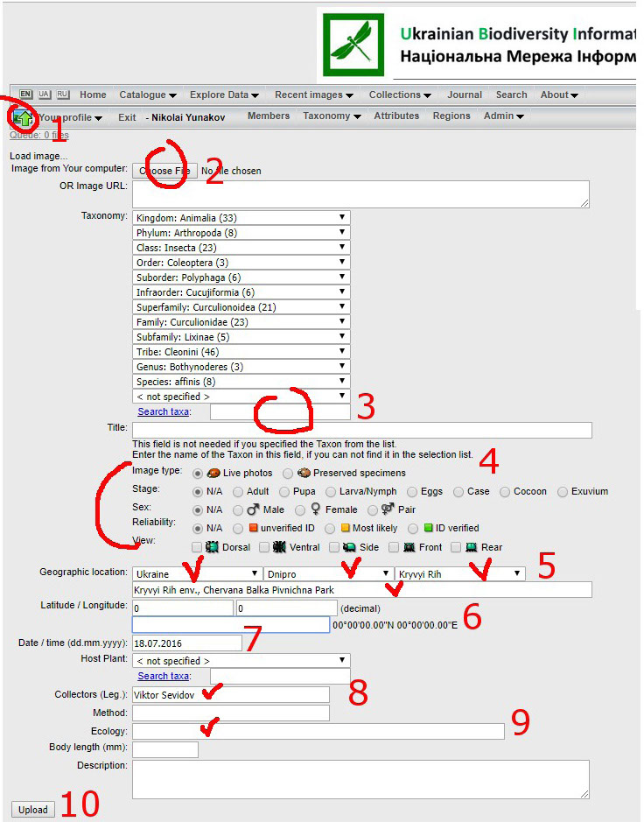Image resolution: width=644 pixels, height=822 pixels.
Task: Click the Upload button
Action: [33, 810]
